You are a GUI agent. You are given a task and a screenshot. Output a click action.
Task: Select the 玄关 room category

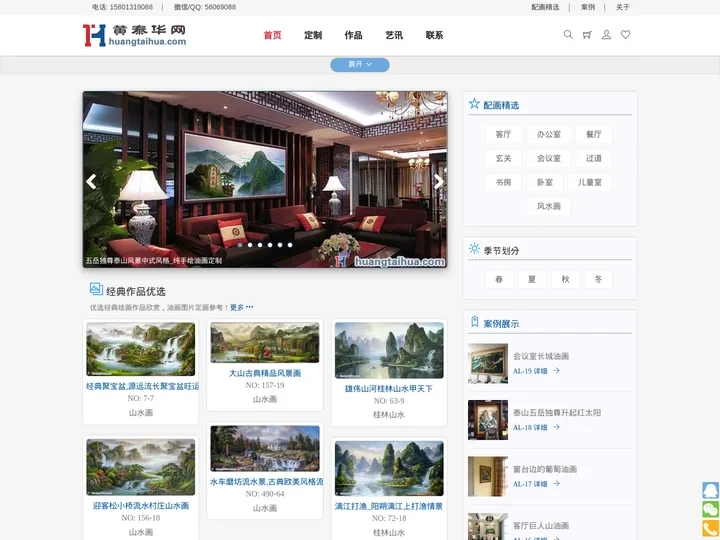pos(503,158)
